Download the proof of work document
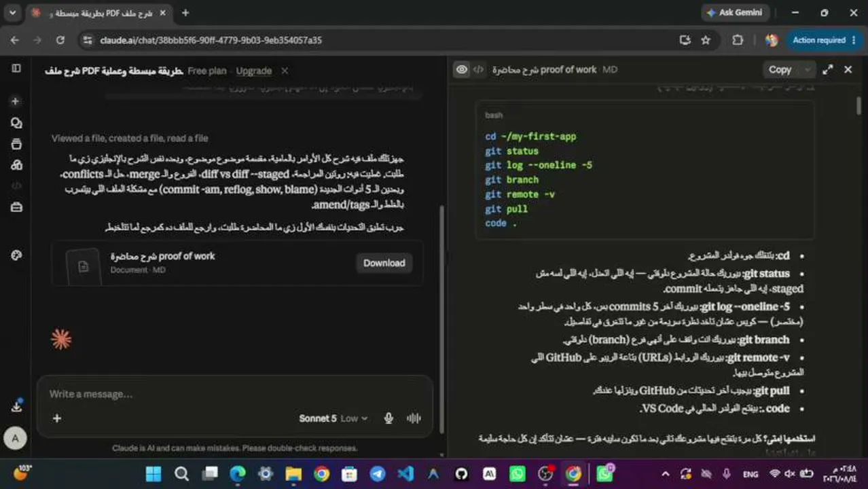Viewport: 868px width, 489px height. (x=384, y=263)
